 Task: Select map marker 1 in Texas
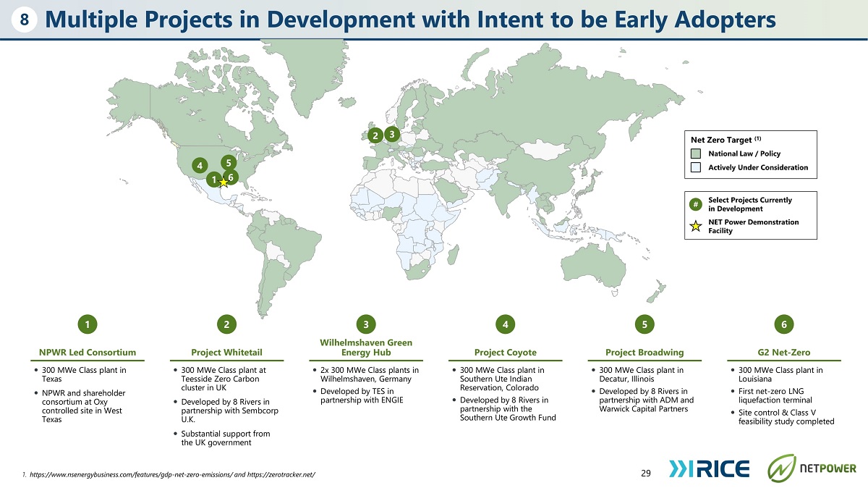pyautogui.click(x=214, y=179)
